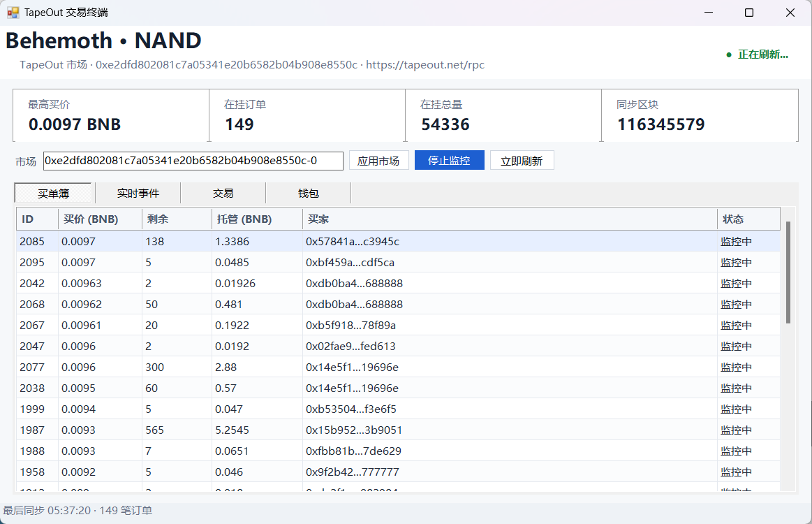
Task: Sort by the 状态 column header
Action: tap(748, 219)
